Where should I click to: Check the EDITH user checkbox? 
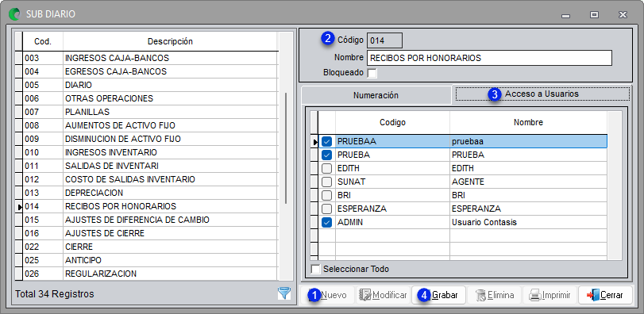[327, 168]
